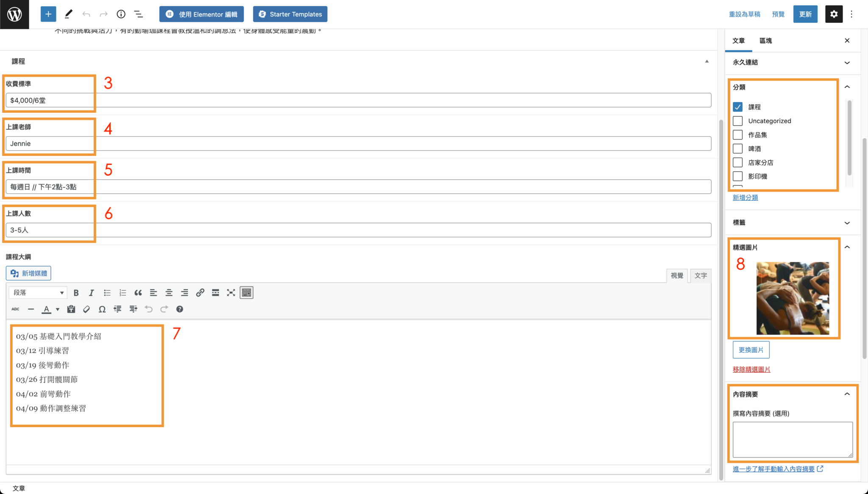Click the 上課老師 input field
Screen dimensions: 868x494
(x=358, y=143)
